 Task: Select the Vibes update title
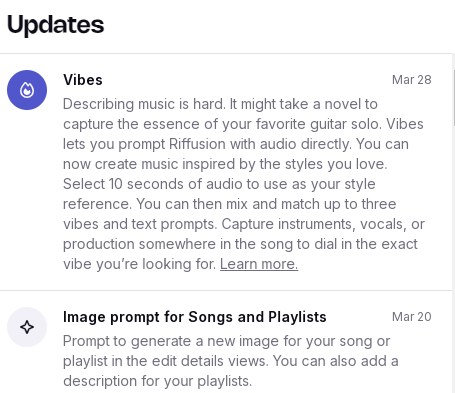83,80
